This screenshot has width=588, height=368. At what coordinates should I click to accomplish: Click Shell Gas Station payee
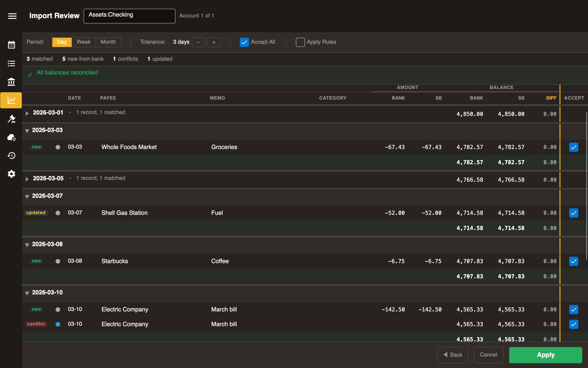pos(124,213)
